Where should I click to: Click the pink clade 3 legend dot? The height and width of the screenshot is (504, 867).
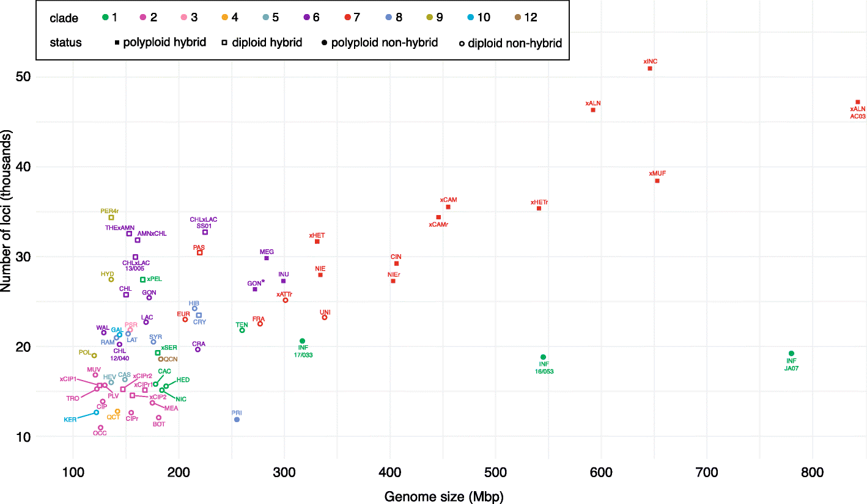pos(184,18)
